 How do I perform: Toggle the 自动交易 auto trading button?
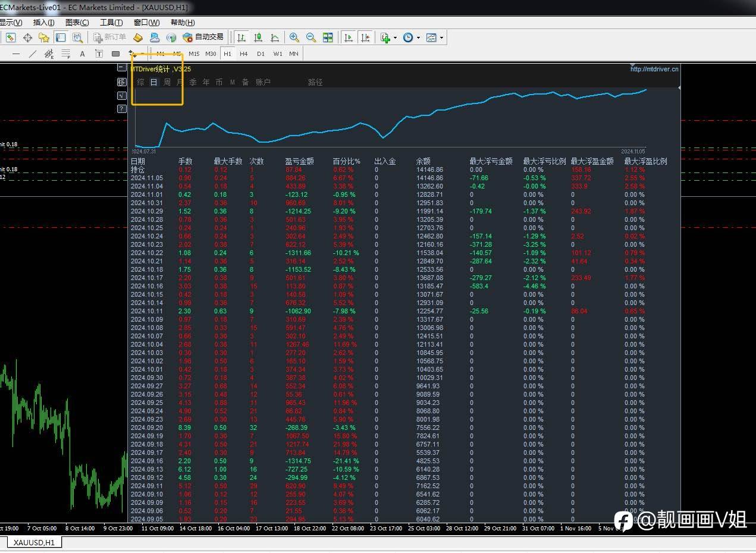203,37
